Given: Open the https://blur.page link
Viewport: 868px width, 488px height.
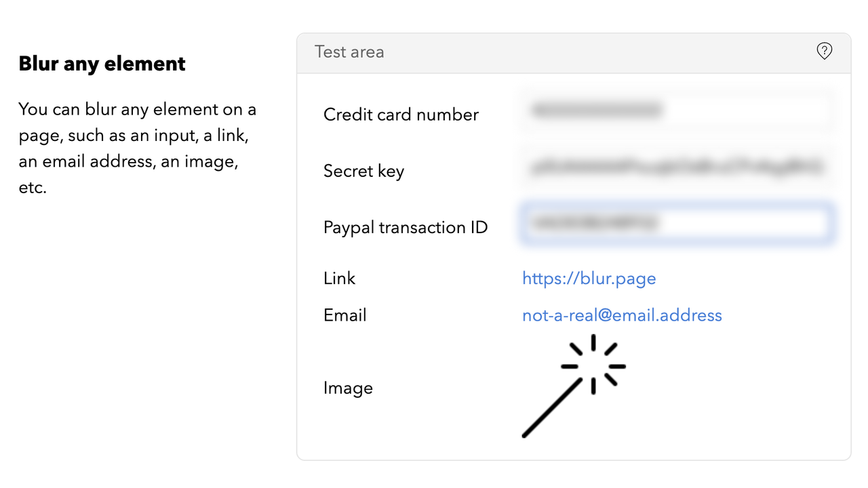Looking at the screenshot, I should (589, 279).
